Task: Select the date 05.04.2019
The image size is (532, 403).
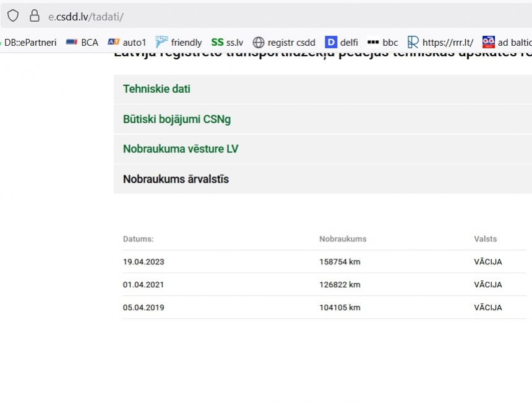Action: point(144,307)
